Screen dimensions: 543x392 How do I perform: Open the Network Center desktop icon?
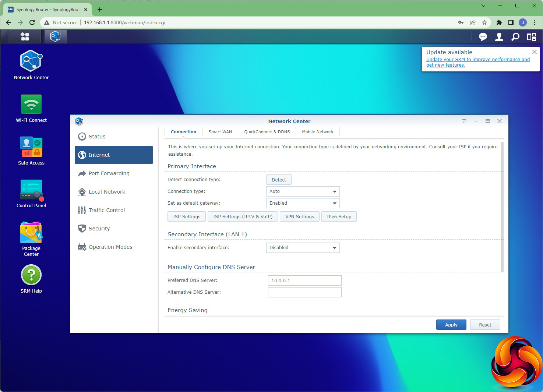click(31, 65)
